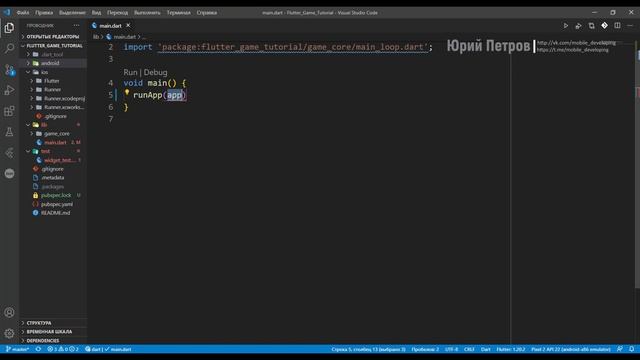Image resolution: width=640 pixels, height=360 pixels.
Task: Open the 'Терминал' menu
Action: click(178, 13)
